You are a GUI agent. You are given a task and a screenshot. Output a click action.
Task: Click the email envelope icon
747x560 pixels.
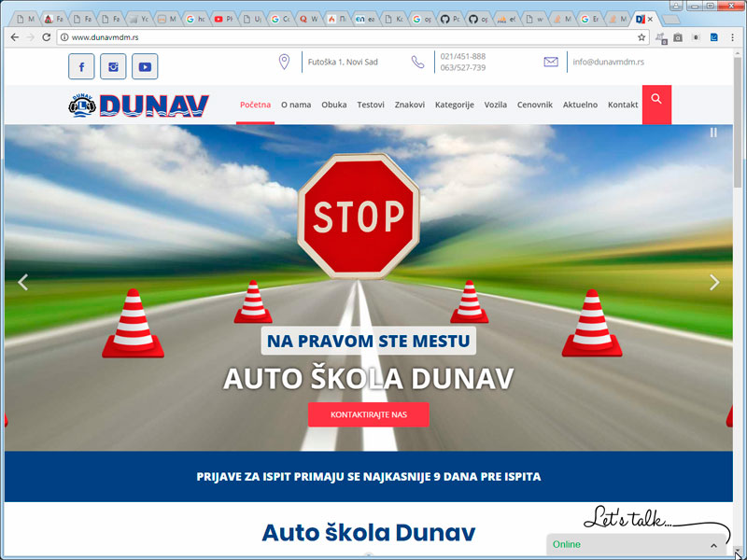click(551, 62)
